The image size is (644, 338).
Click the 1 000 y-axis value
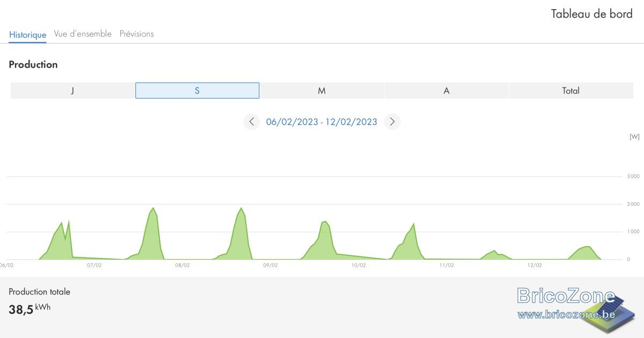pyautogui.click(x=633, y=232)
